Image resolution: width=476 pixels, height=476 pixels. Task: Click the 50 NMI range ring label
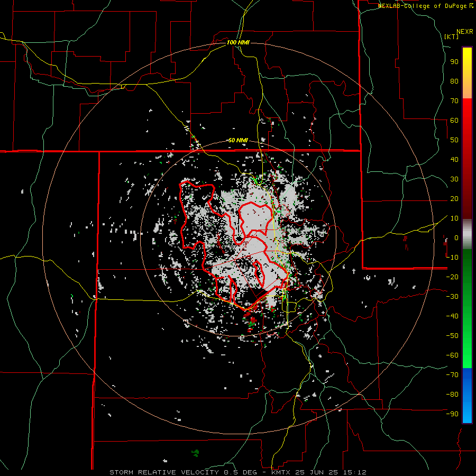point(238,140)
